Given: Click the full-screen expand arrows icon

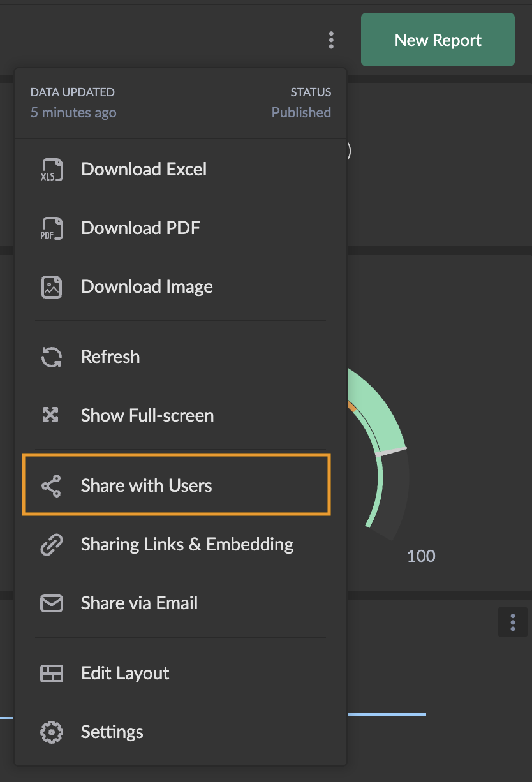Looking at the screenshot, I should coord(50,416).
